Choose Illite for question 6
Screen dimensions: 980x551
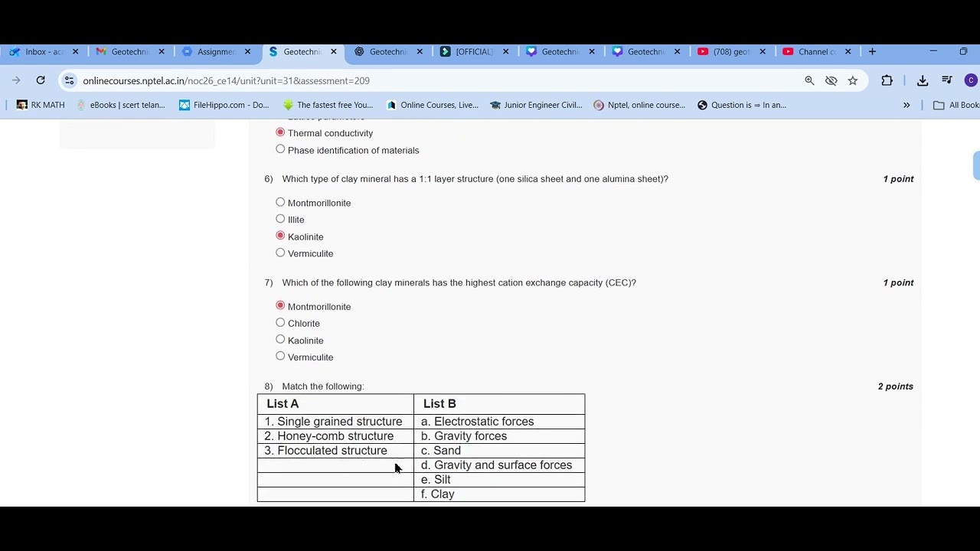pyautogui.click(x=280, y=219)
